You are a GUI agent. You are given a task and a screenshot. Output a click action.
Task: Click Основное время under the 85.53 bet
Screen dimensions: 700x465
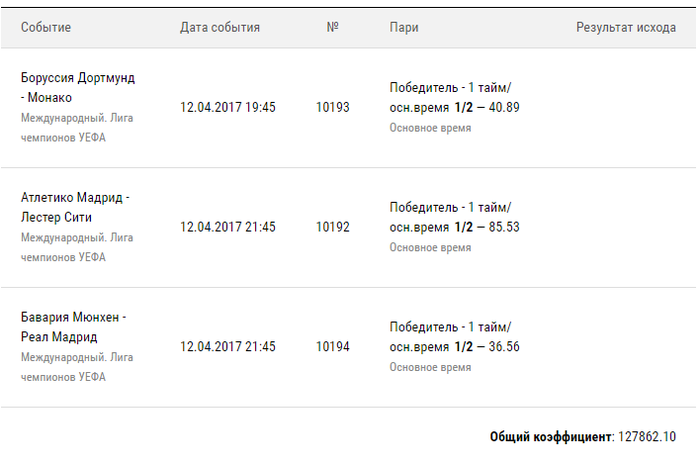430,247
